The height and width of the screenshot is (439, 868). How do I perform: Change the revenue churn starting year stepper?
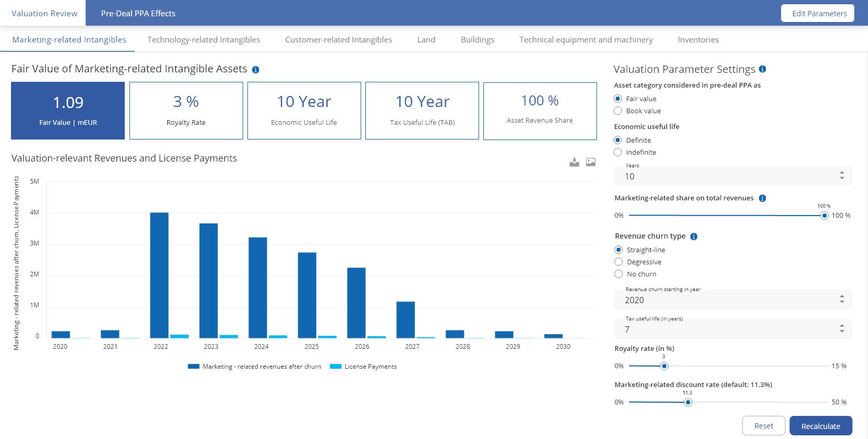pyautogui.click(x=842, y=299)
